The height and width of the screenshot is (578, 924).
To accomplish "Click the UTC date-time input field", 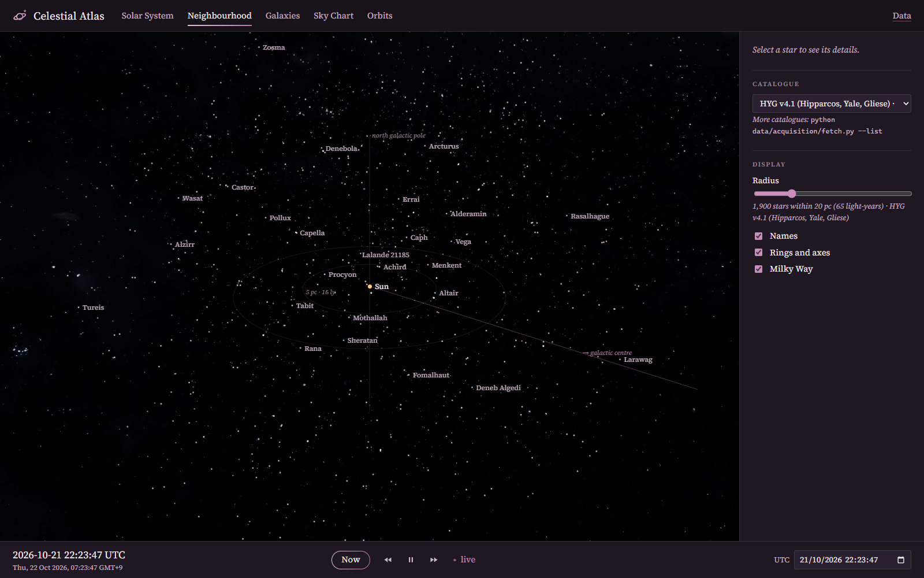I will [852, 560].
